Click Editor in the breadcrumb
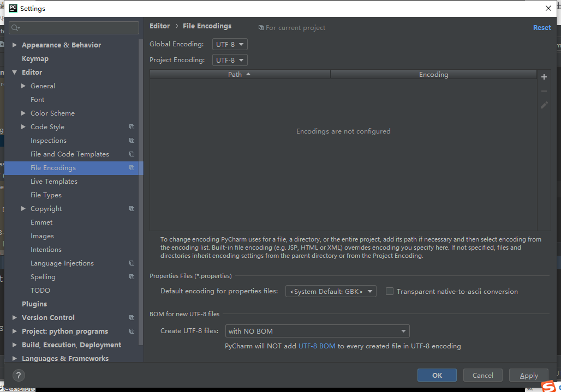 pyautogui.click(x=159, y=26)
